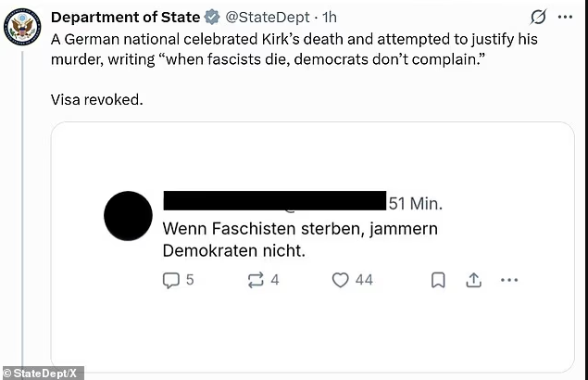
Task: Open the post's top-right more options menu
Action: (x=566, y=18)
